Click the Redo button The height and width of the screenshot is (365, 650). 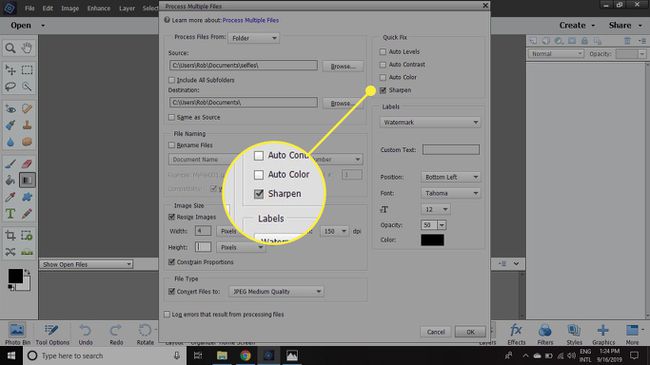[x=116, y=334]
